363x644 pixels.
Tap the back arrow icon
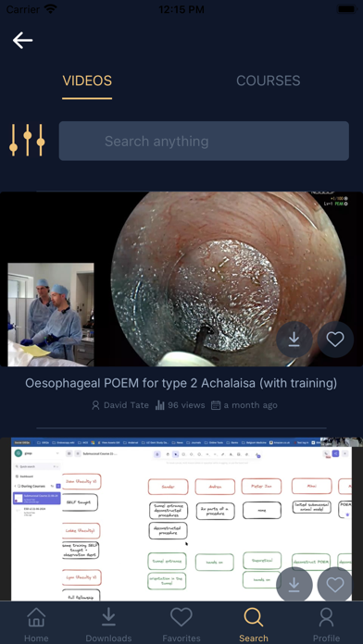[x=22, y=41]
